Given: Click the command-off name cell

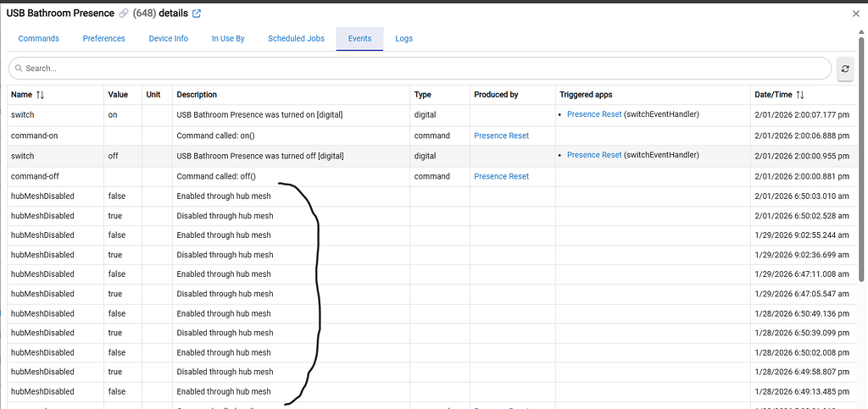Looking at the screenshot, I should 35,176.
